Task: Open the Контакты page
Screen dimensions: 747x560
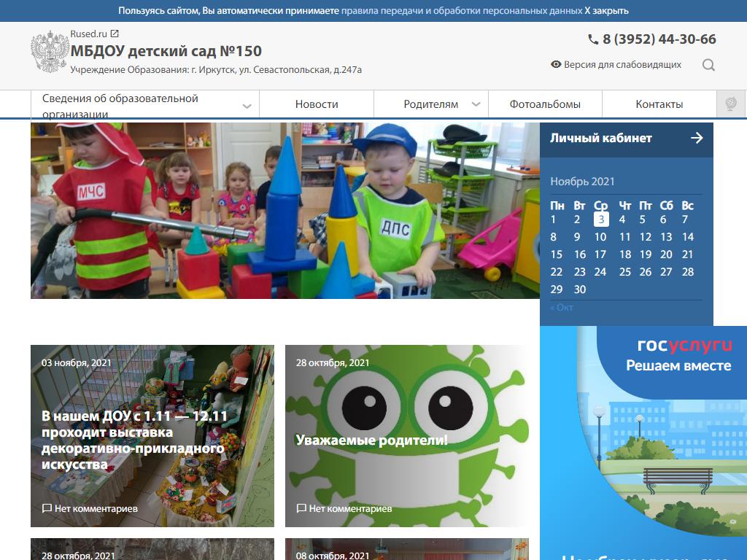Action: coord(659,104)
